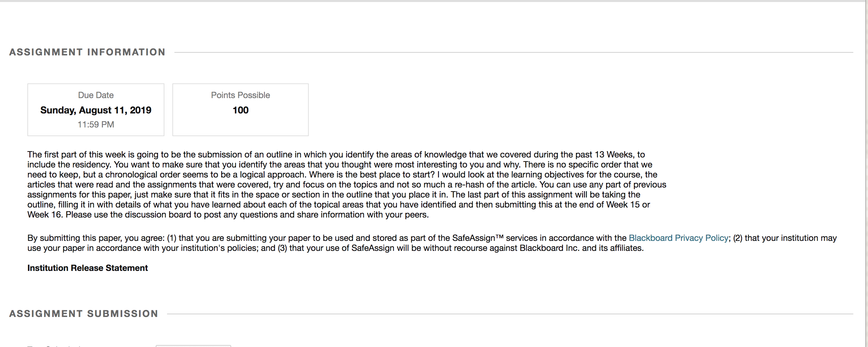868x347 pixels.
Task: Click the SafeAssign agreement paragraph
Action: (432, 243)
